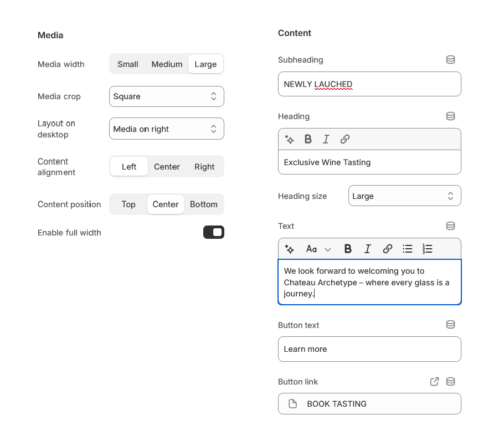Screen dimensions: 504x446
Task: Click the BOOK TASTING button link
Action: coord(369,403)
